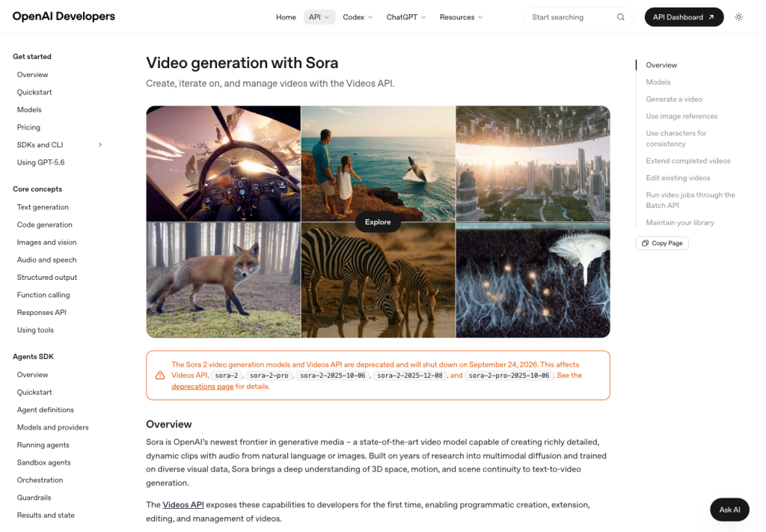The image size is (766, 532).
Task: Open Function calling sidebar page
Action: (x=43, y=295)
